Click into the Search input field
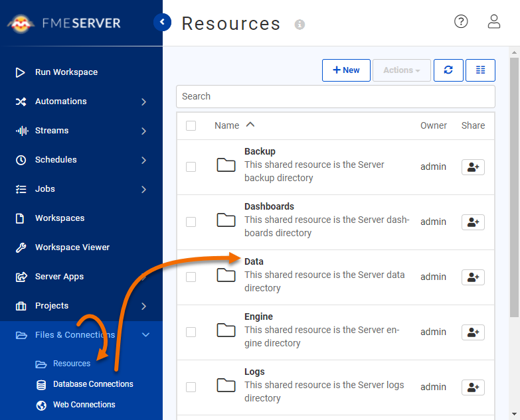Image resolution: width=520 pixels, height=420 pixels. [x=335, y=96]
